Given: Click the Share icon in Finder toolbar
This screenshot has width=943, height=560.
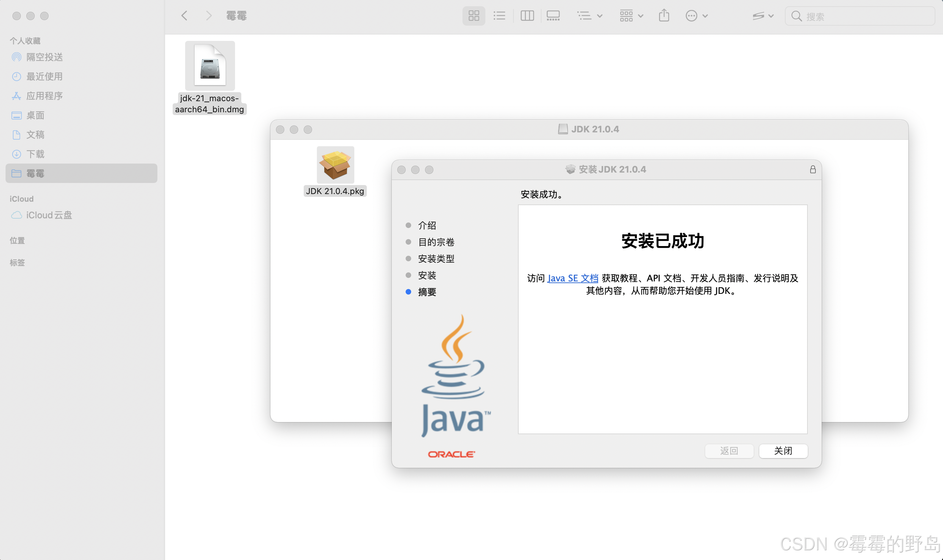Looking at the screenshot, I should (x=664, y=16).
